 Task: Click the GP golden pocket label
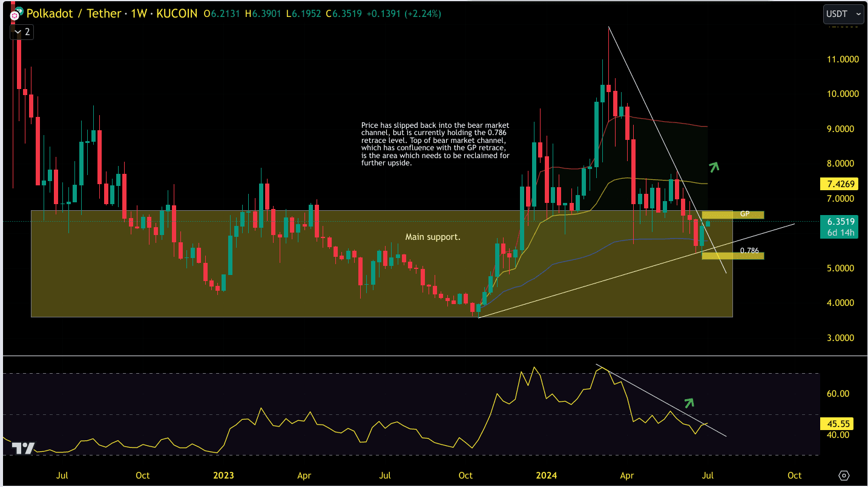tap(745, 214)
